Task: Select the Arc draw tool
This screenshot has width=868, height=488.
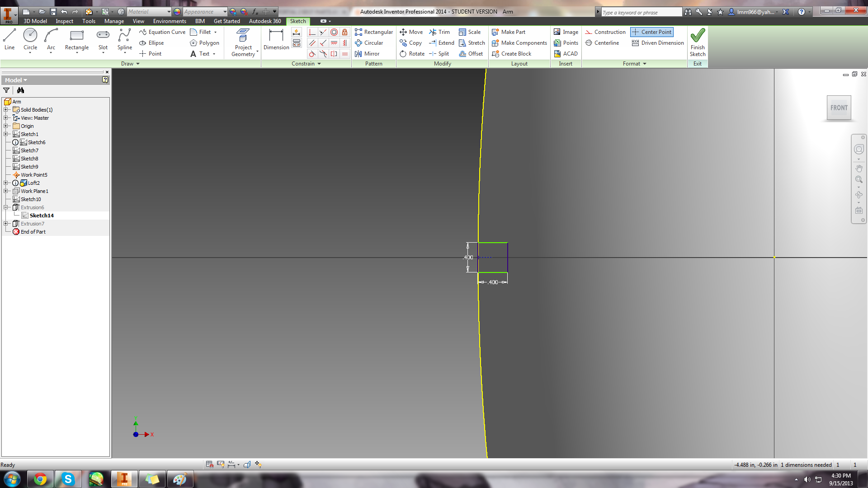Action: (51, 39)
